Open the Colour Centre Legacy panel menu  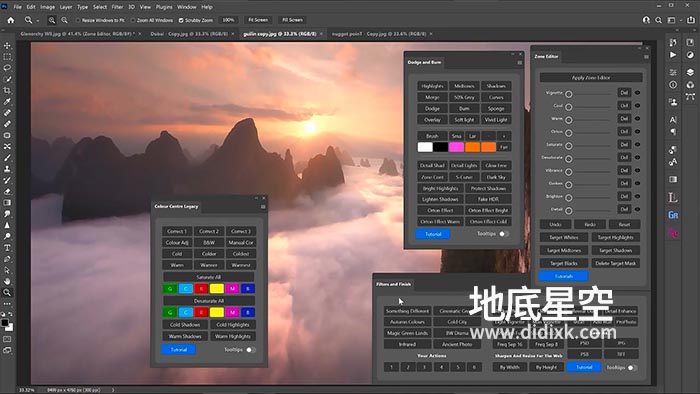263,207
